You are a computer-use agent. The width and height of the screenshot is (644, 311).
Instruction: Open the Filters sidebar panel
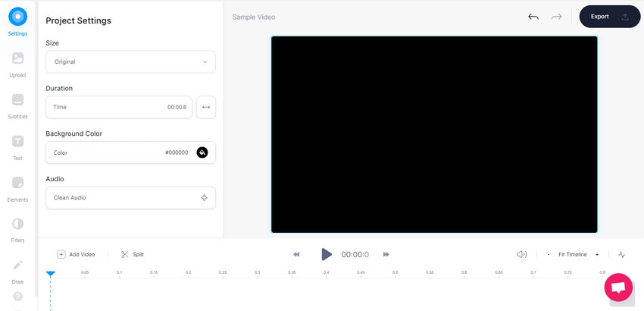[17, 230]
